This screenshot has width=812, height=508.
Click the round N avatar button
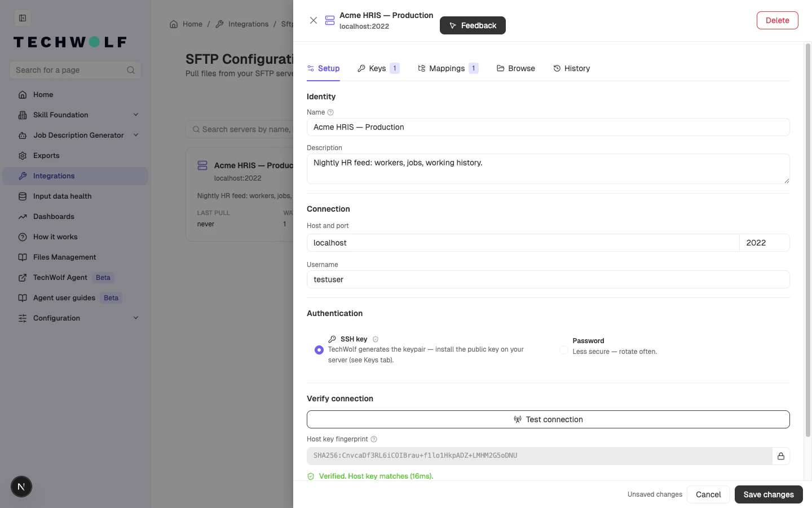(x=21, y=487)
